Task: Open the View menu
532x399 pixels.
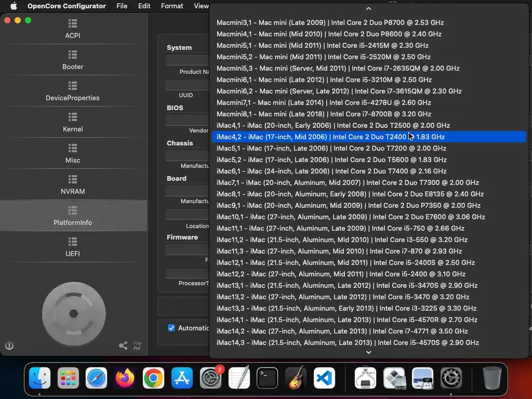Action: point(201,6)
